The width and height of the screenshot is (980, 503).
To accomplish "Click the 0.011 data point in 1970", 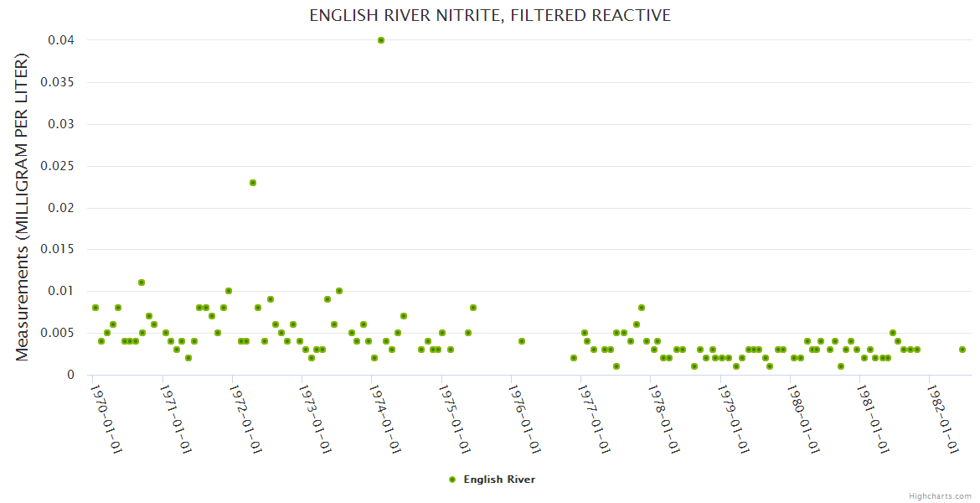I will (x=142, y=283).
